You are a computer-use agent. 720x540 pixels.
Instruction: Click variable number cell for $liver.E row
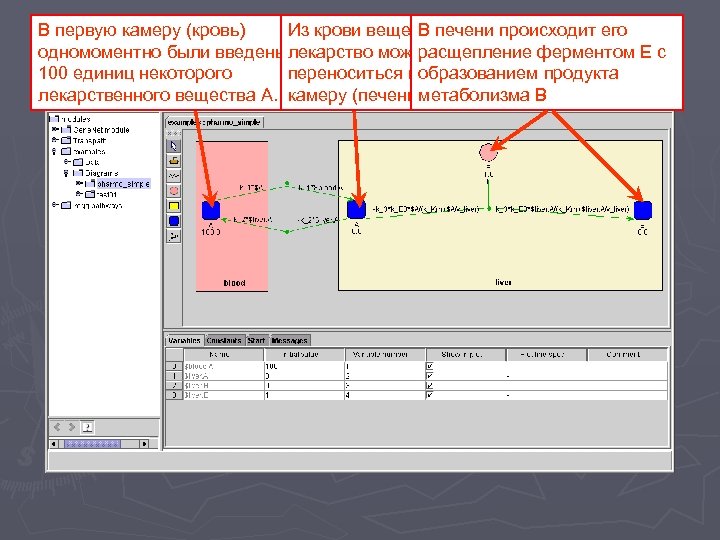point(385,395)
